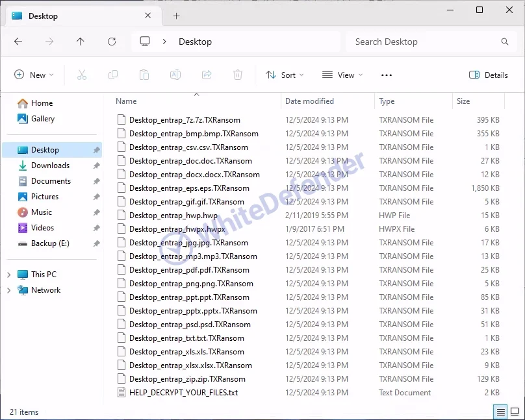Click the Paste clipboard icon
The image size is (525, 420).
(x=144, y=75)
